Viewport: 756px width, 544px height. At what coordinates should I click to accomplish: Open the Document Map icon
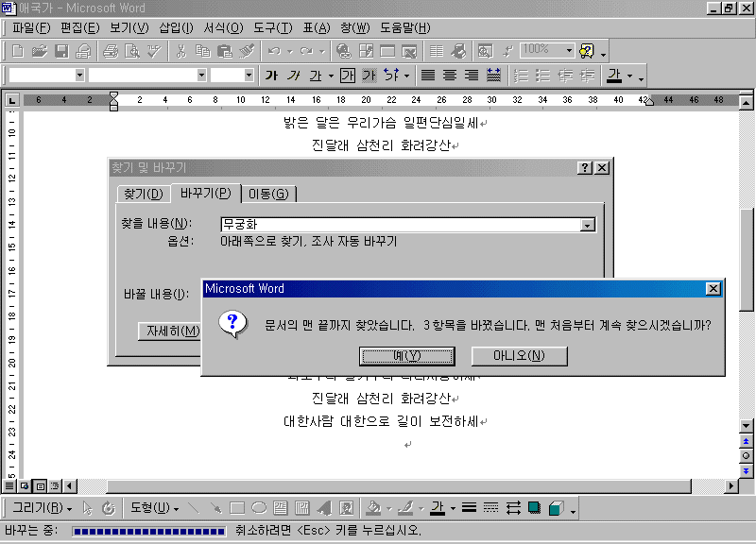(x=485, y=51)
